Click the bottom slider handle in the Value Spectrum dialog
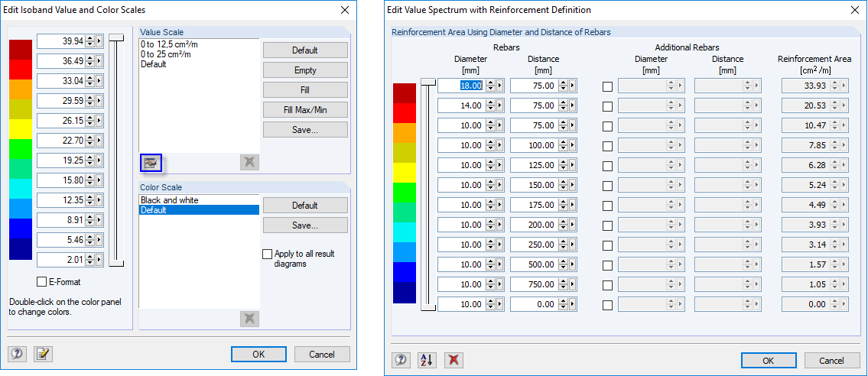Viewport: 868px width, 376px height. (428, 306)
